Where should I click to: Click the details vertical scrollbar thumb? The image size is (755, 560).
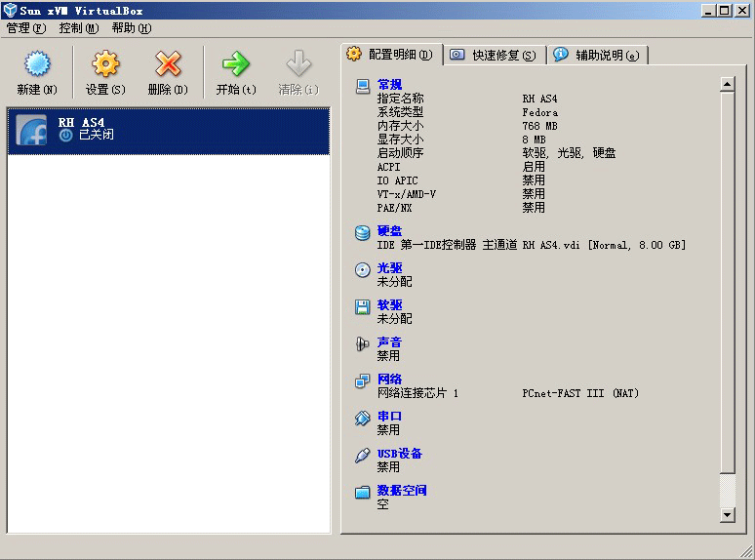(x=727, y=283)
